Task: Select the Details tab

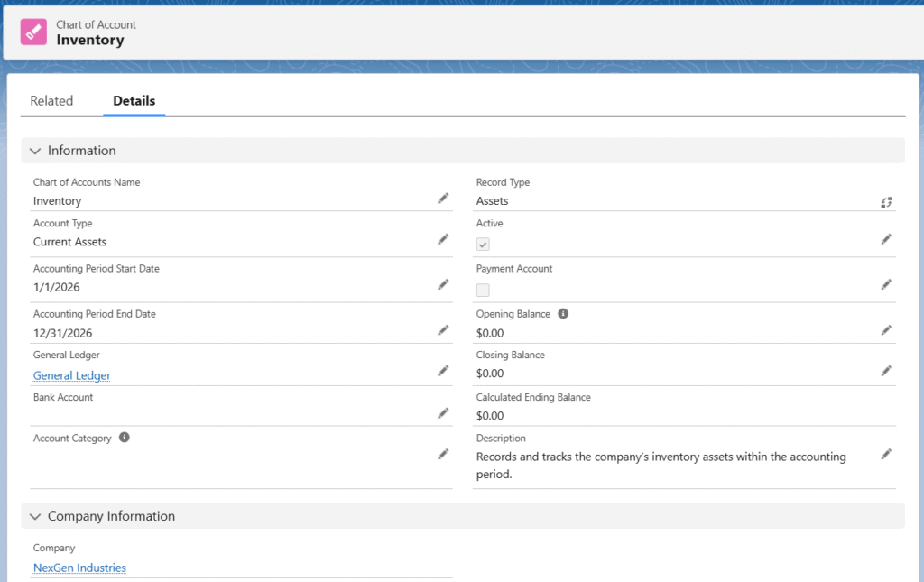Action: pyautogui.click(x=134, y=101)
